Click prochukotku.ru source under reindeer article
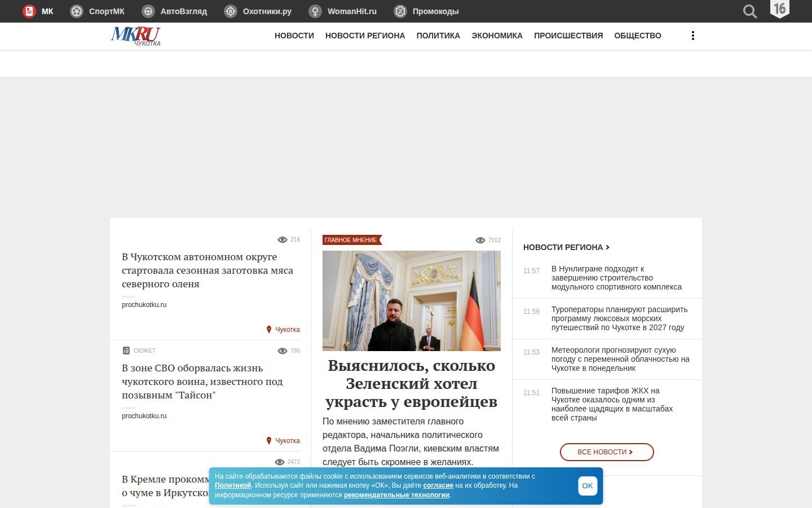 coord(144,305)
